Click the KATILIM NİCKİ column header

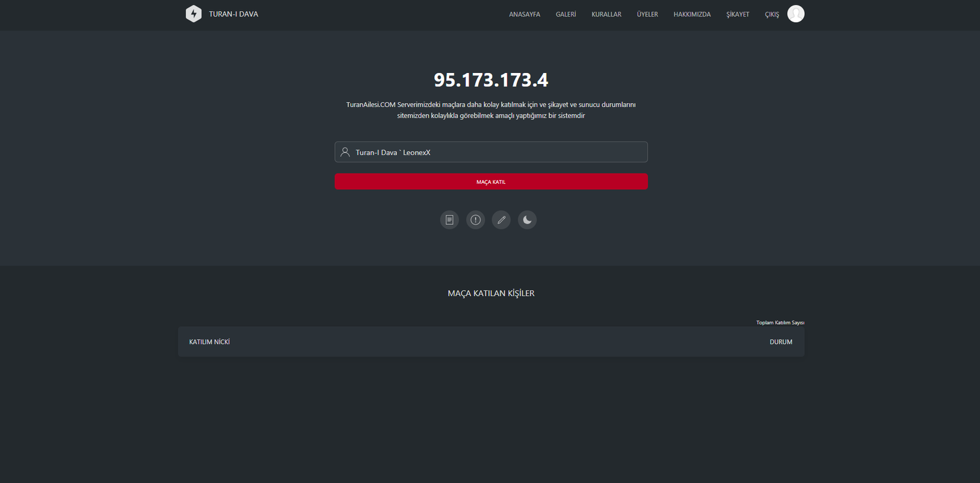(x=209, y=342)
